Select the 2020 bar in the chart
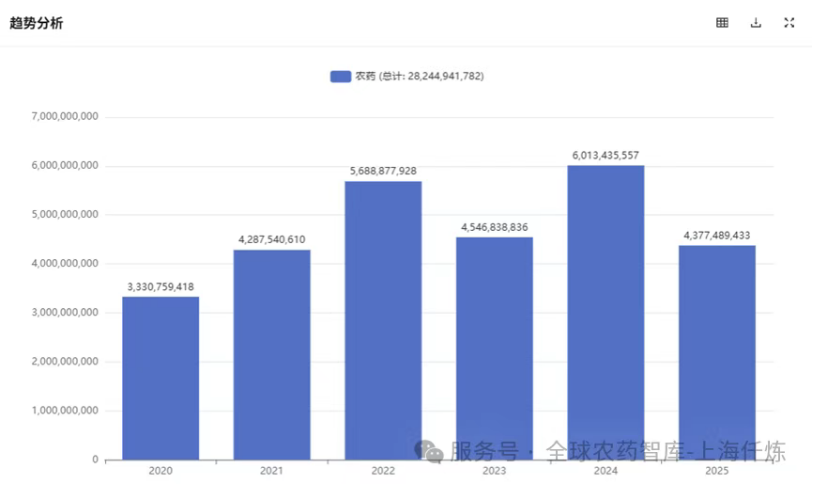This screenshot has width=822, height=486. [x=160, y=378]
